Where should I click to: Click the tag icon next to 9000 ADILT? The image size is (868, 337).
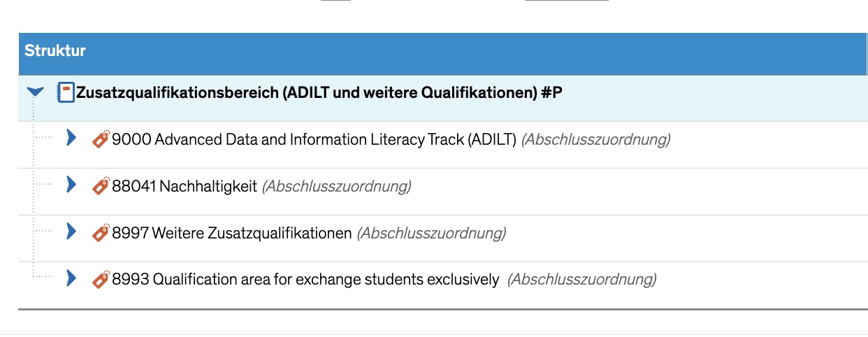[101, 140]
